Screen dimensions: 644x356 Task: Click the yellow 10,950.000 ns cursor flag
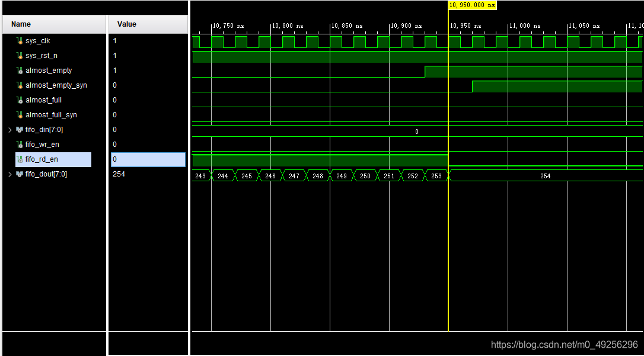coord(472,5)
